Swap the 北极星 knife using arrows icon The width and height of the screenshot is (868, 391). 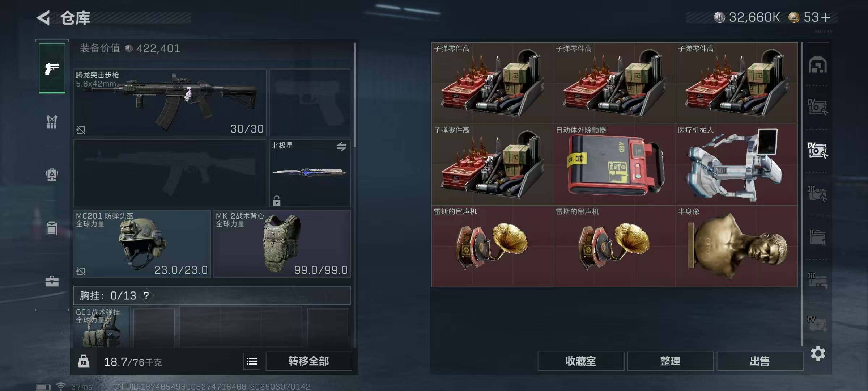pyautogui.click(x=341, y=146)
